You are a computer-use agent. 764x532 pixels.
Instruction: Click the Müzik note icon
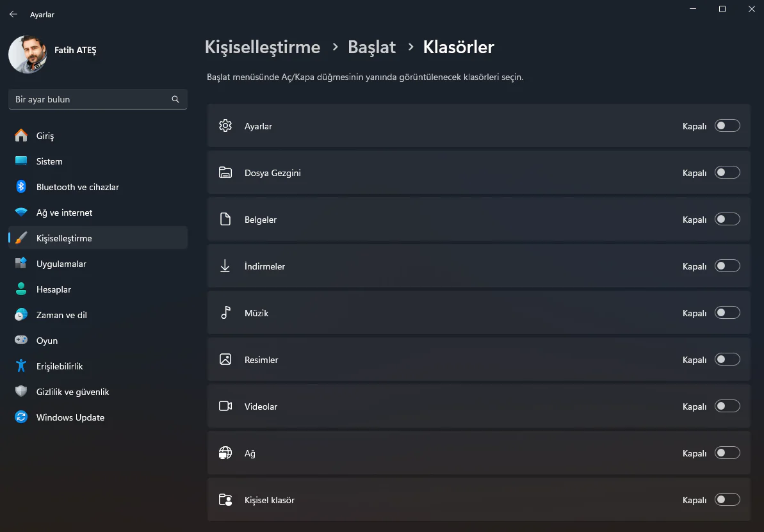(x=225, y=312)
